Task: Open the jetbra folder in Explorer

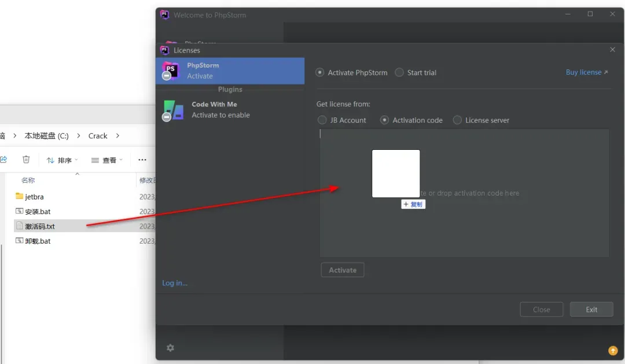Action: point(34,197)
